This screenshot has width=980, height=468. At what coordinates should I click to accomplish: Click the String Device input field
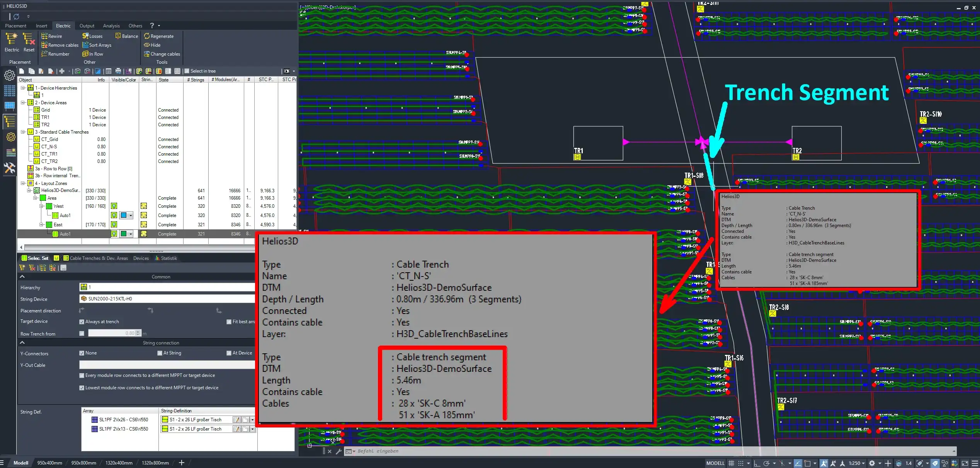pos(166,299)
